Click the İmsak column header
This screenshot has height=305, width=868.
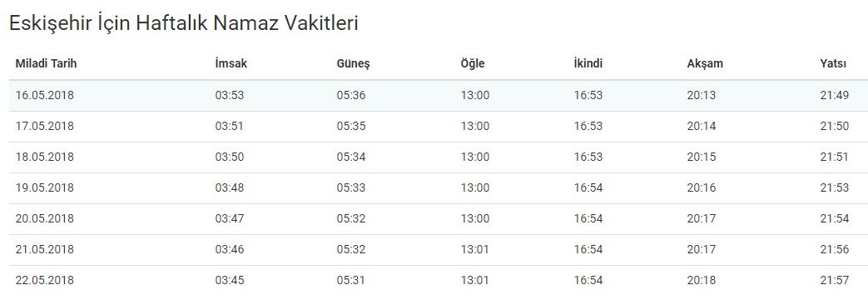click(x=231, y=63)
